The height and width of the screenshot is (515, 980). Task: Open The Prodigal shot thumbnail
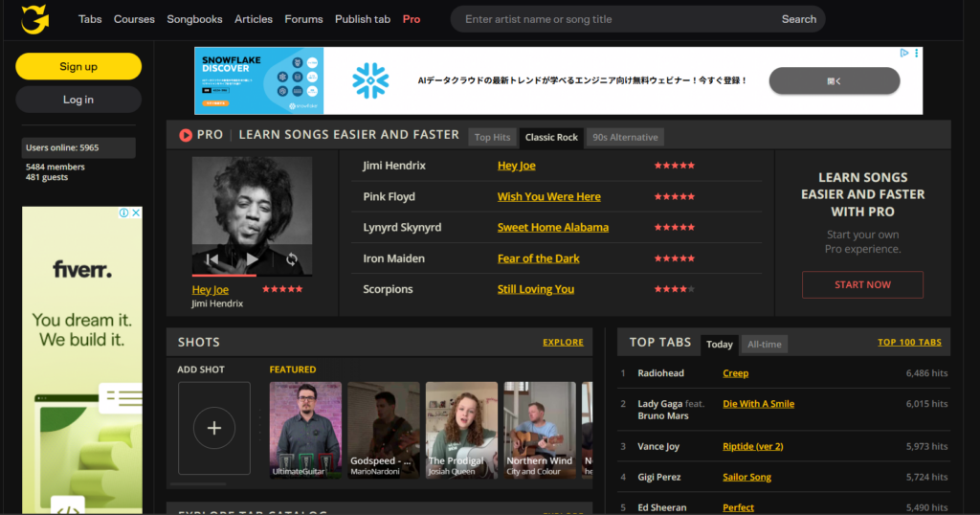coord(461,429)
